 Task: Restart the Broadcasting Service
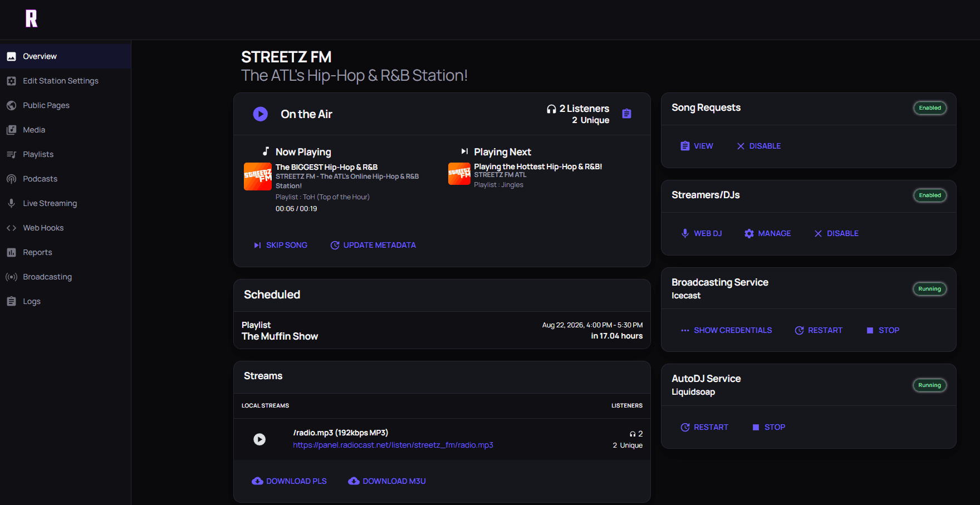819,330
